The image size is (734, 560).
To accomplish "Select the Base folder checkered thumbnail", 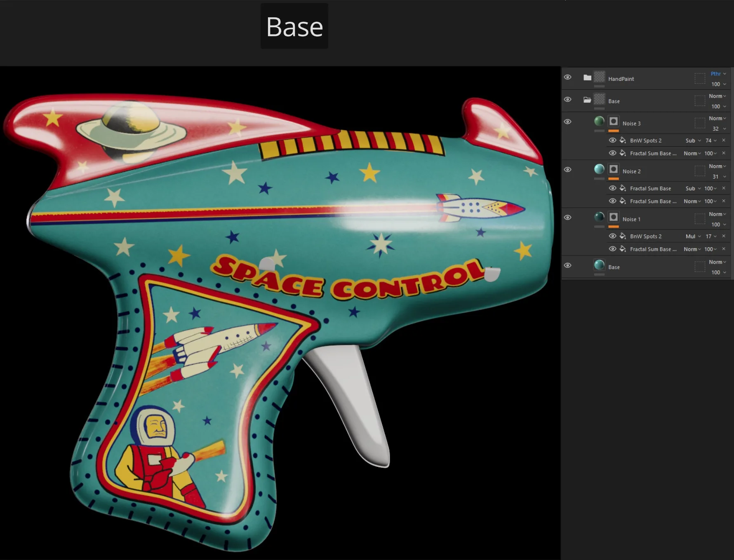I will point(599,99).
